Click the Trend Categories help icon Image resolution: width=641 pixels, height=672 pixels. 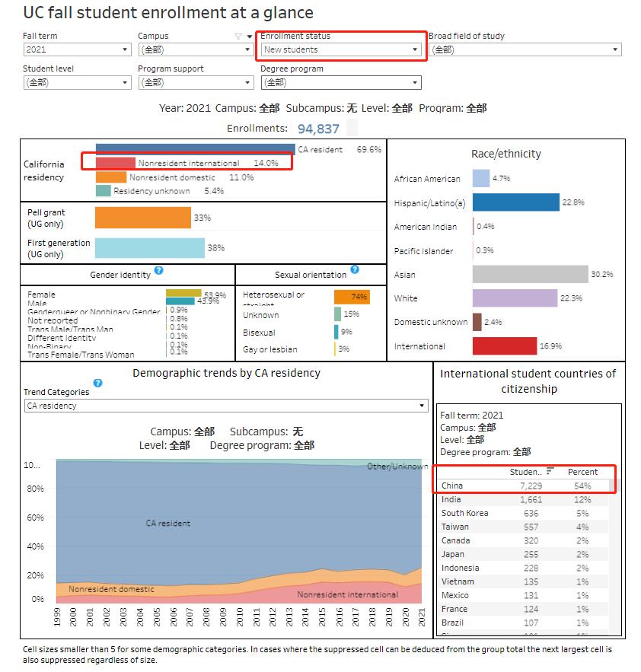pyautogui.click(x=97, y=384)
